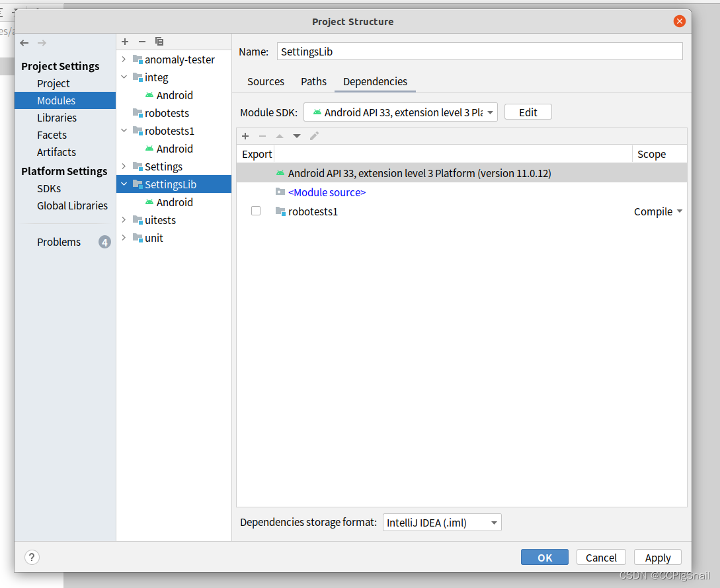Expand the anomaly-tester module
Viewport: 720px width, 588px height.
[124, 59]
